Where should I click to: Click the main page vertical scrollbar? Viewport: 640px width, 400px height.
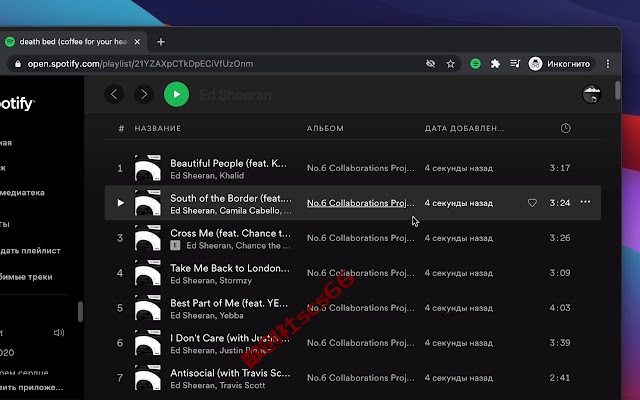coord(617,91)
